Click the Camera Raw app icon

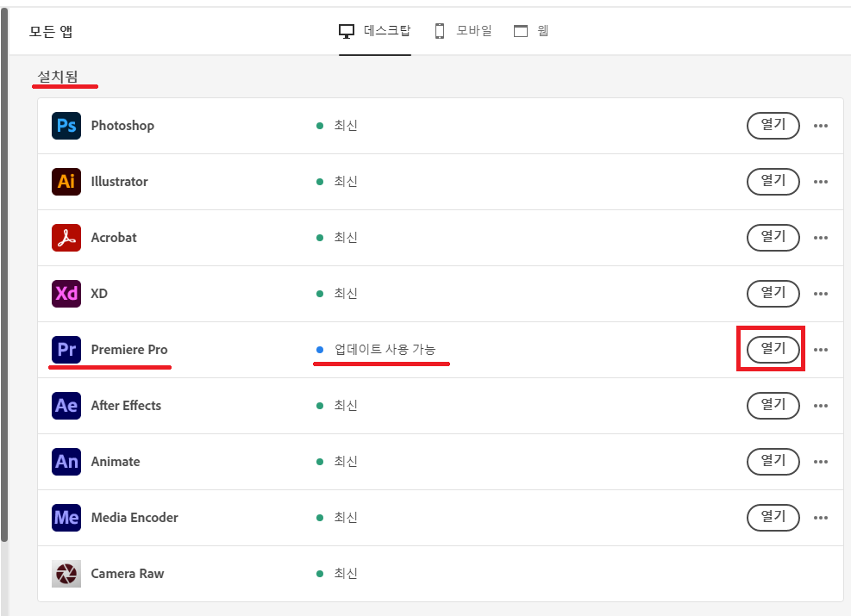[66, 573]
